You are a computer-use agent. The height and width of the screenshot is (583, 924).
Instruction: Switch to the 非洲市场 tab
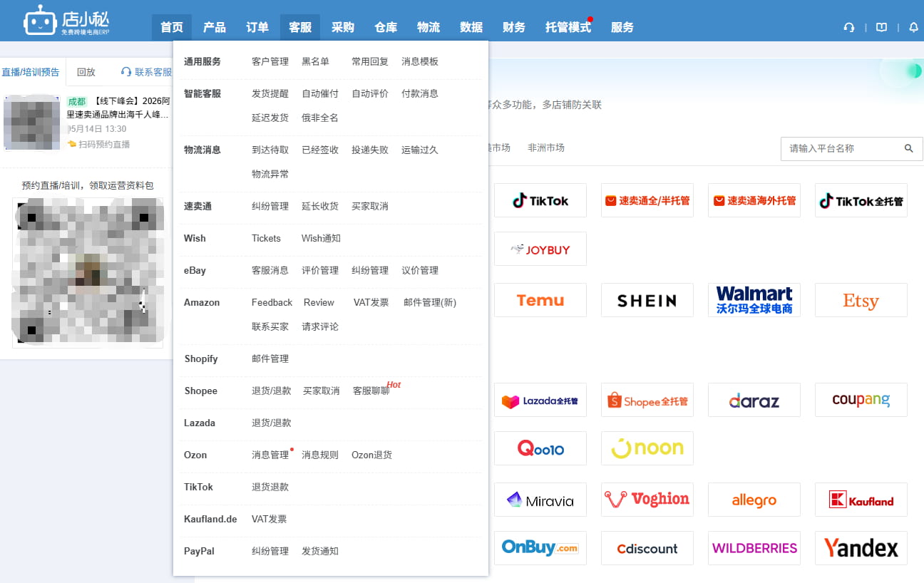(546, 148)
